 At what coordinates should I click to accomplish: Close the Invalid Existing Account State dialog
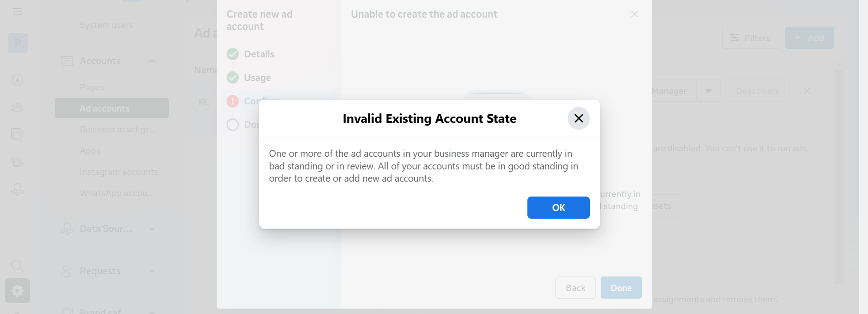pos(579,118)
